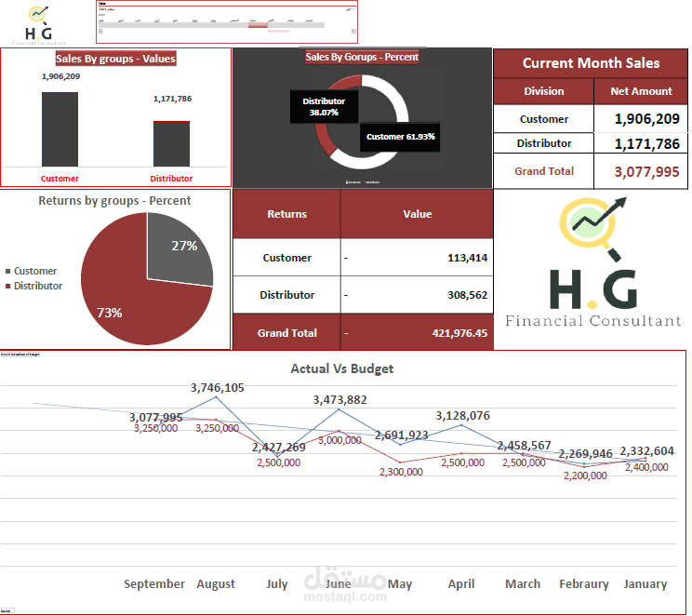Click the Distributor bar in Sales By groups chart
The height and width of the screenshot is (616, 692).
pos(172,144)
